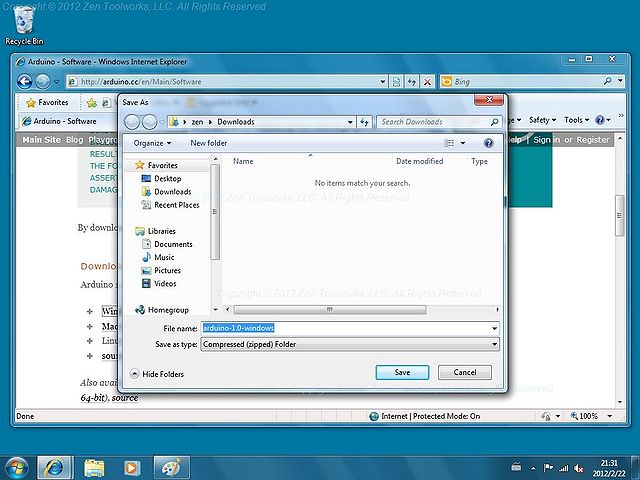Select Desktop in Favorites pane
This screenshot has width=640, height=480.
(167, 178)
